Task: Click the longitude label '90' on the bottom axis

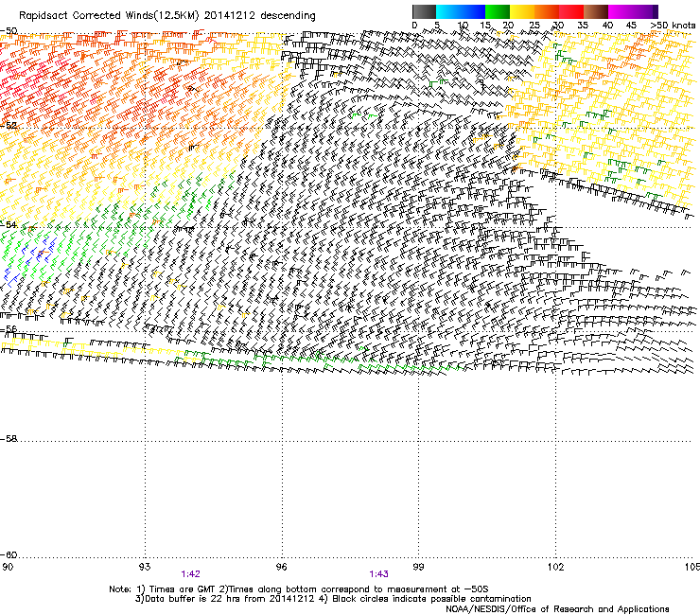Action: point(8,567)
